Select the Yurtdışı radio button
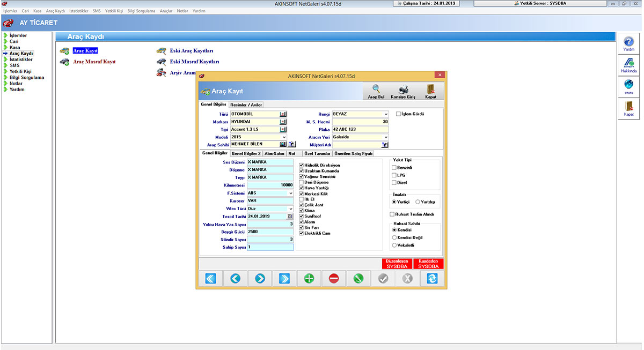 click(x=418, y=202)
